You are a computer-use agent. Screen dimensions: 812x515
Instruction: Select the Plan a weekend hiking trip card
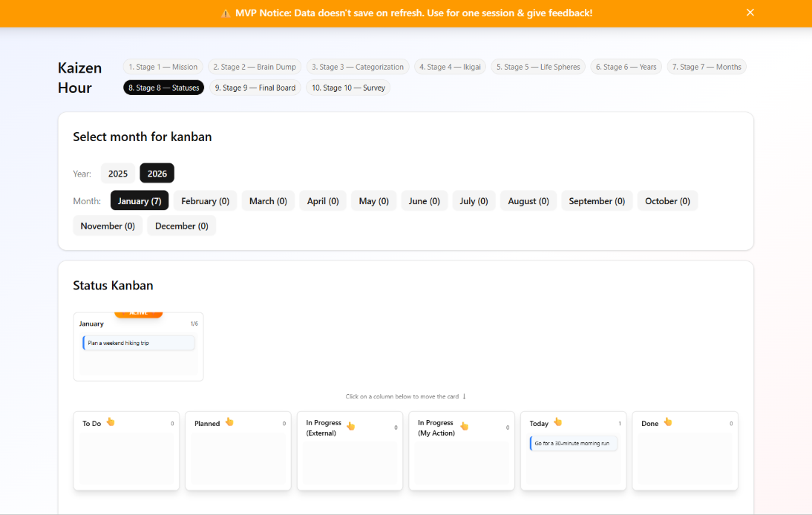(x=138, y=342)
